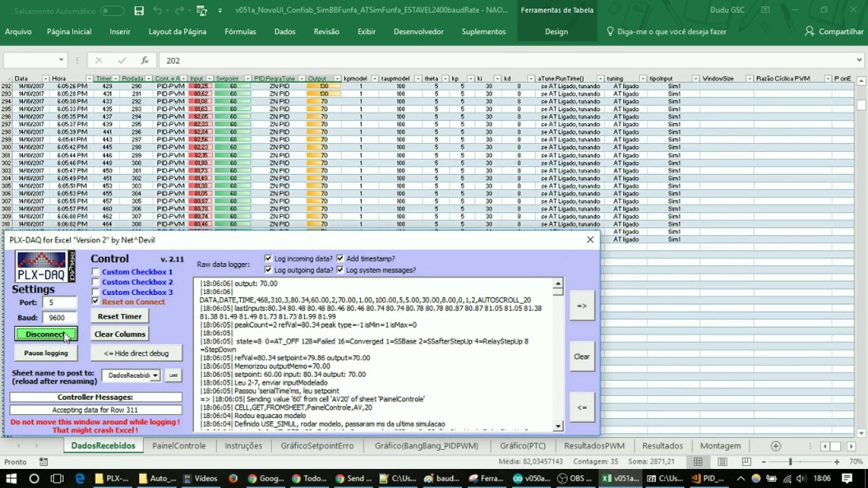Open the Rodada column filter dropdown

(149, 79)
